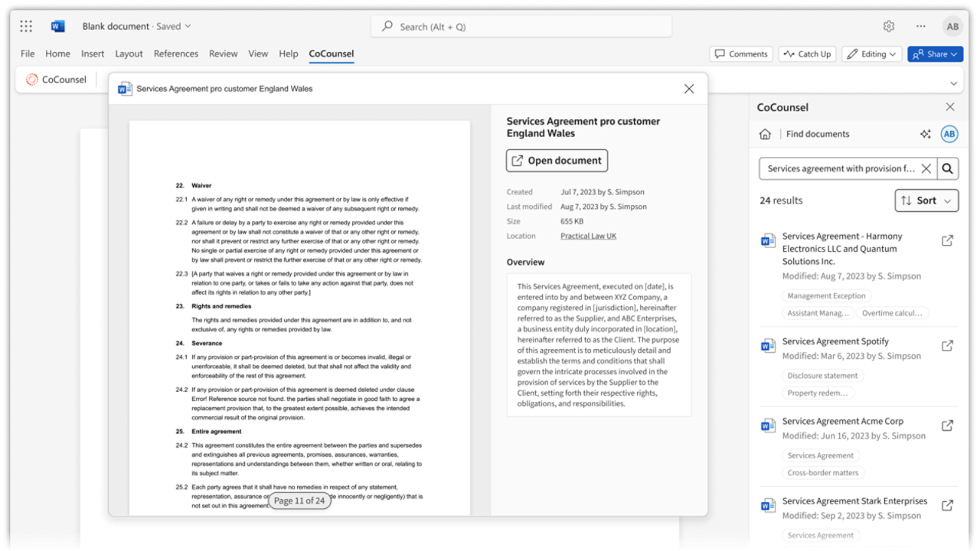Open external link for Harmony Electronics agreement
This screenshot has height=551, width=980.
pyautogui.click(x=947, y=241)
